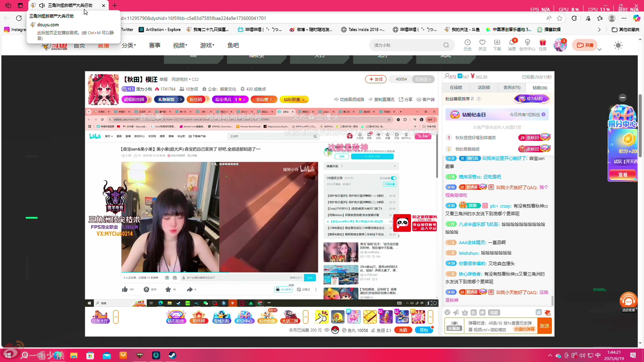Open the 钻粉联赛 badge
Viewport: 644px width, 362px height.
(x=294, y=99)
